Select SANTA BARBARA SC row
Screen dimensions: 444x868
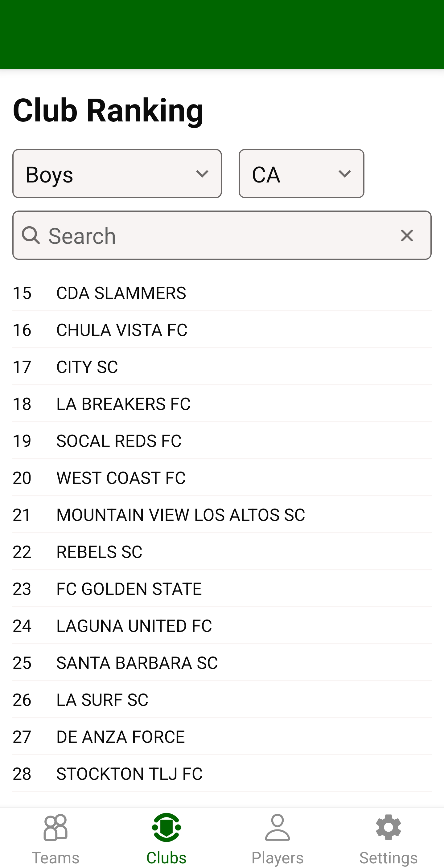coord(222,662)
